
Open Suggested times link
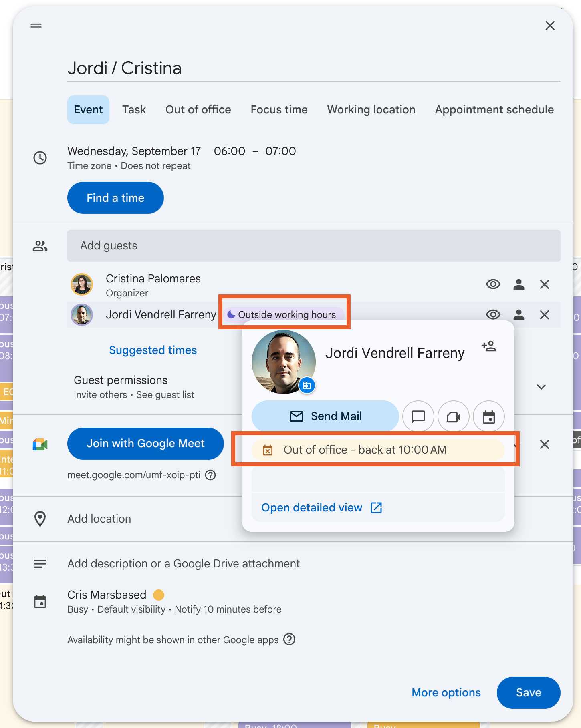tap(153, 350)
